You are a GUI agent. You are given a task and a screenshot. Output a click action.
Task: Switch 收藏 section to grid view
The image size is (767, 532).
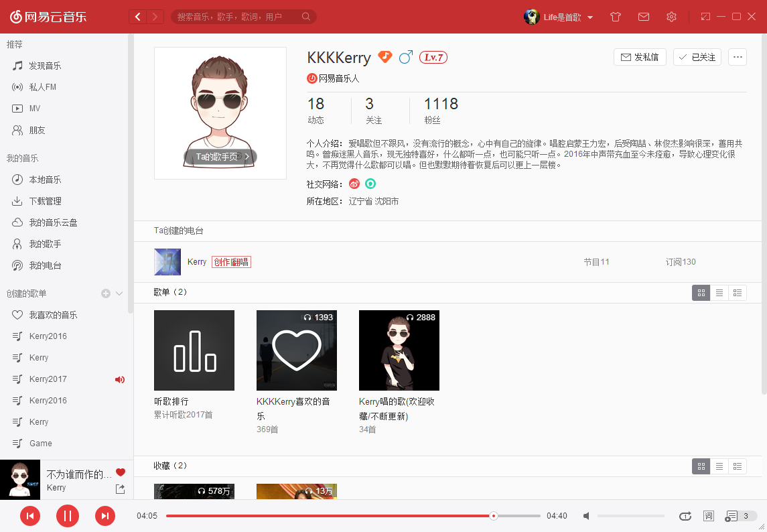[x=701, y=466]
